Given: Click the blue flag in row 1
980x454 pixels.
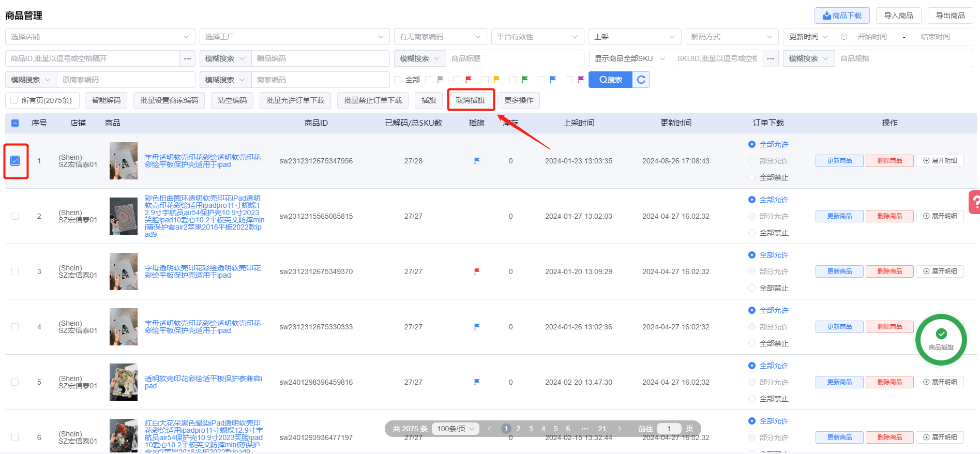Looking at the screenshot, I should click(477, 161).
